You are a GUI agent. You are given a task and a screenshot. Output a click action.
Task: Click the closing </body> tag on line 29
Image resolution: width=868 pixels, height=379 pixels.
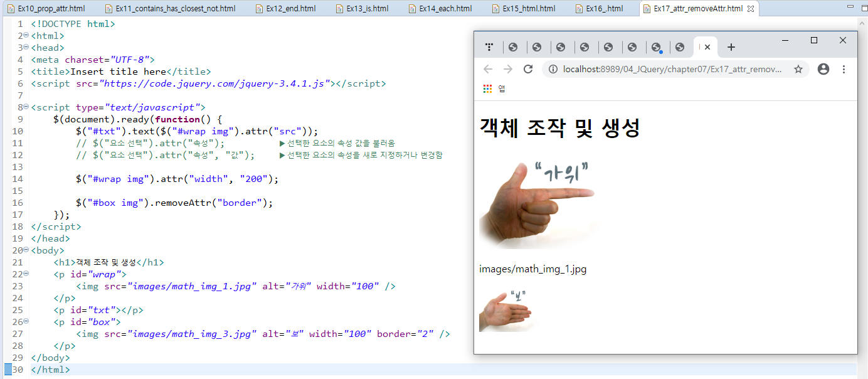pyautogui.click(x=51, y=358)
